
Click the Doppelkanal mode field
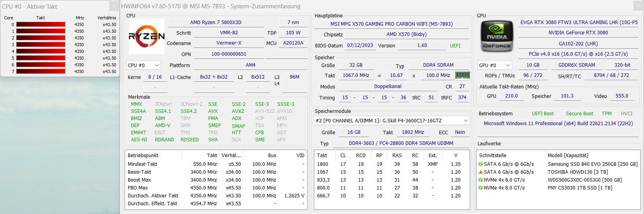pyautogui.click(x=388, y=86)
